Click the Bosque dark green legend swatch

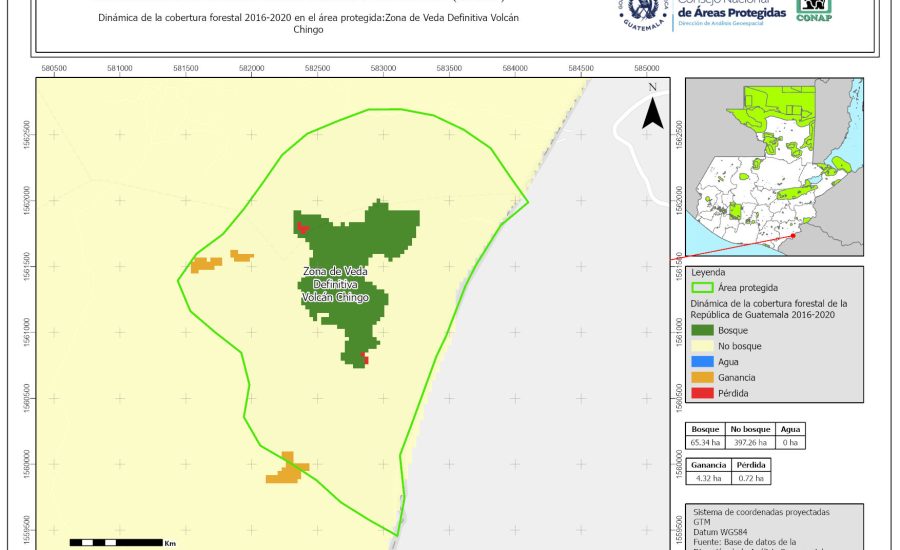coord(703,330)
